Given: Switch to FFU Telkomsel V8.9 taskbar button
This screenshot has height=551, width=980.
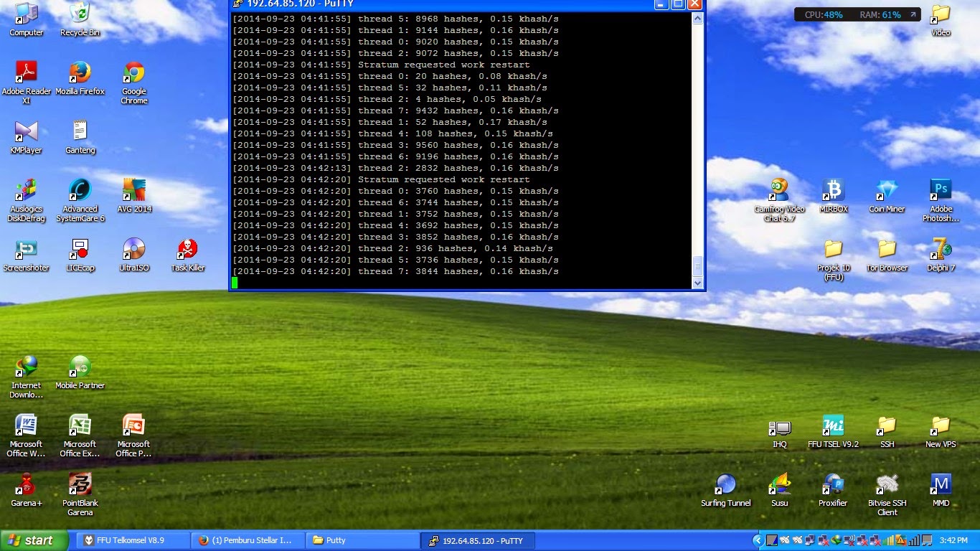Looking at the screenshot, I should 132,540.
